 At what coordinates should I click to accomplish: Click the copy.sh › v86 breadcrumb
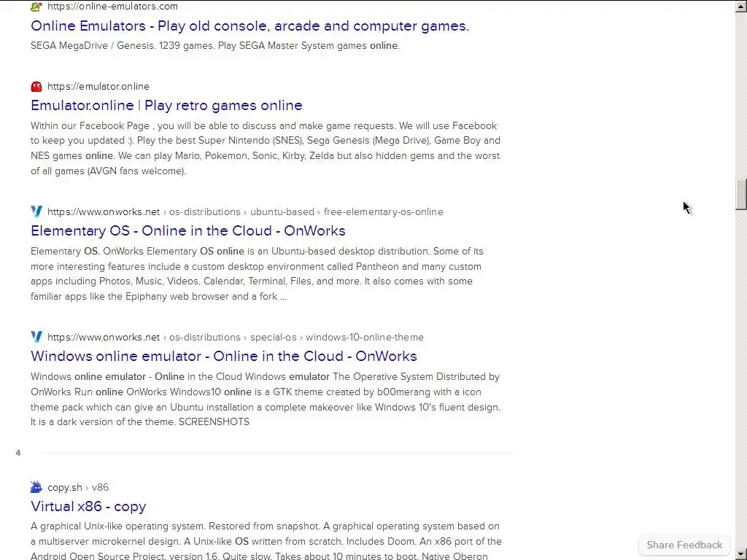[77, 487]
